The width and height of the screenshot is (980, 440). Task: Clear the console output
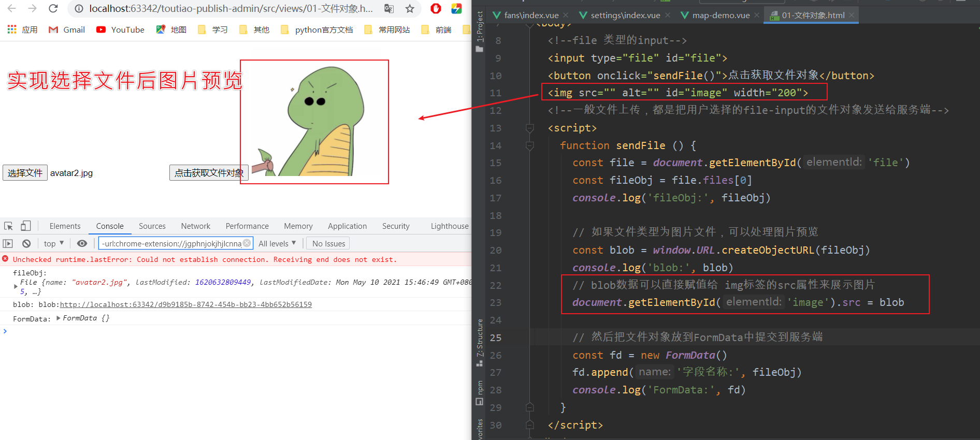[x=26, y=243]
